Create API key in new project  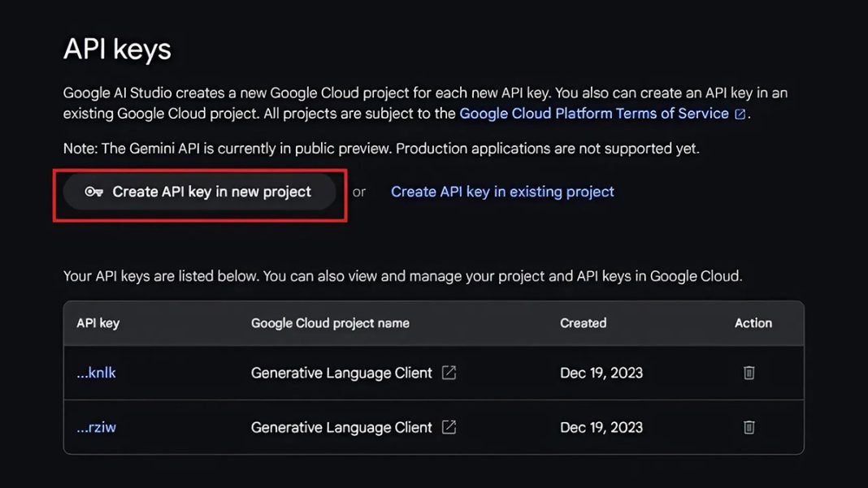point(200,192)
